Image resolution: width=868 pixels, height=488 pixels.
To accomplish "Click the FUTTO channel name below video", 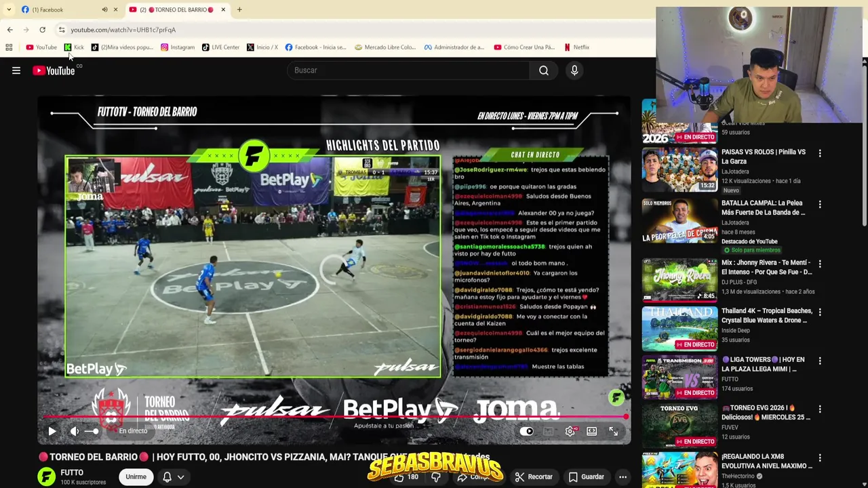I will (x=72, y=473).
